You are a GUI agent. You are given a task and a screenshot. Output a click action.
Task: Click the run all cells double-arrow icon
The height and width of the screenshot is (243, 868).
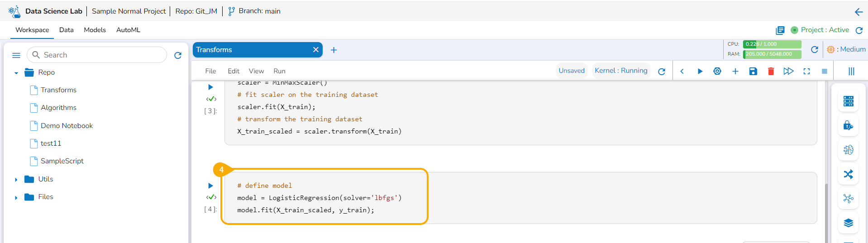(x=788, y=71)
